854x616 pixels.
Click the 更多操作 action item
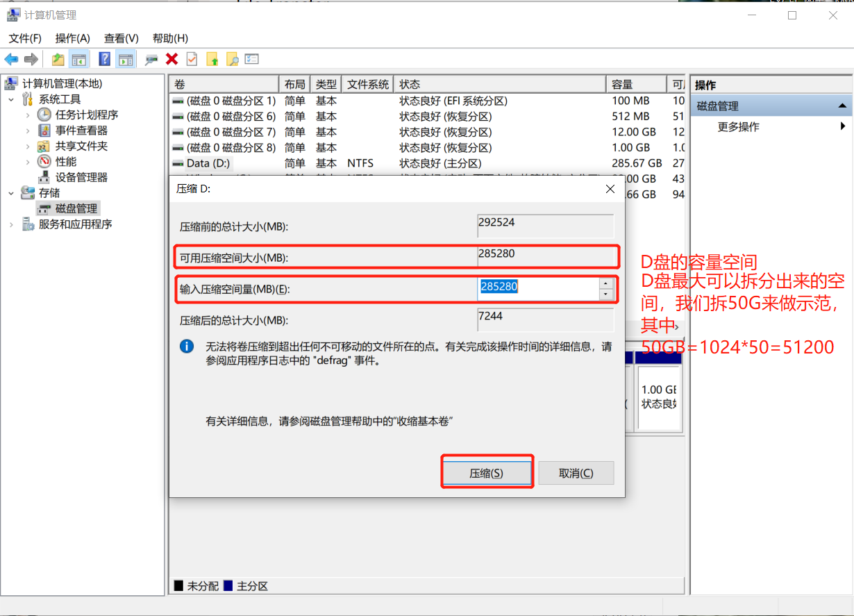(739, 127)
